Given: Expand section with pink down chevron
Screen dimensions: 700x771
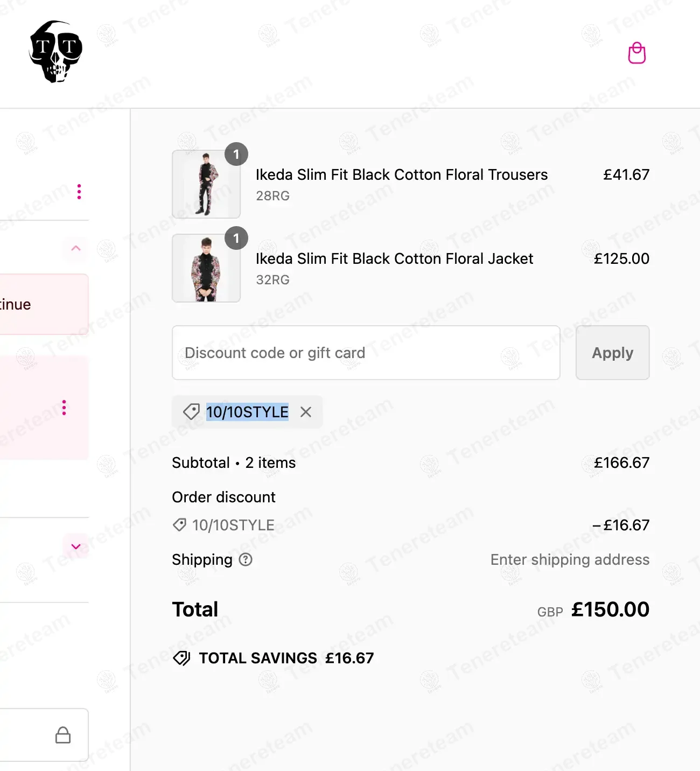Looking at the screenshot, I should (x=76, y=546).
